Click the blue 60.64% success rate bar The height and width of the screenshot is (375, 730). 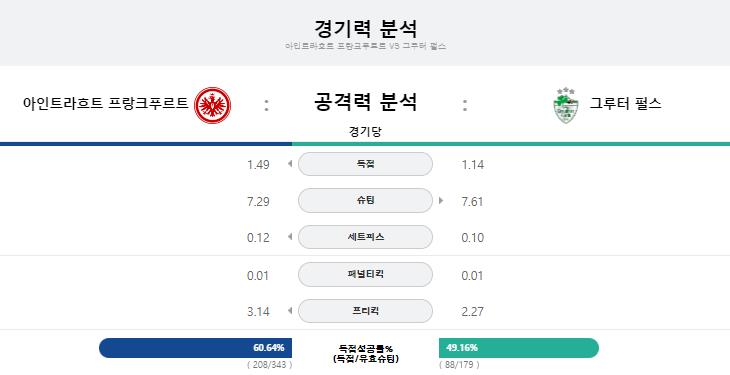click(196, 348)
